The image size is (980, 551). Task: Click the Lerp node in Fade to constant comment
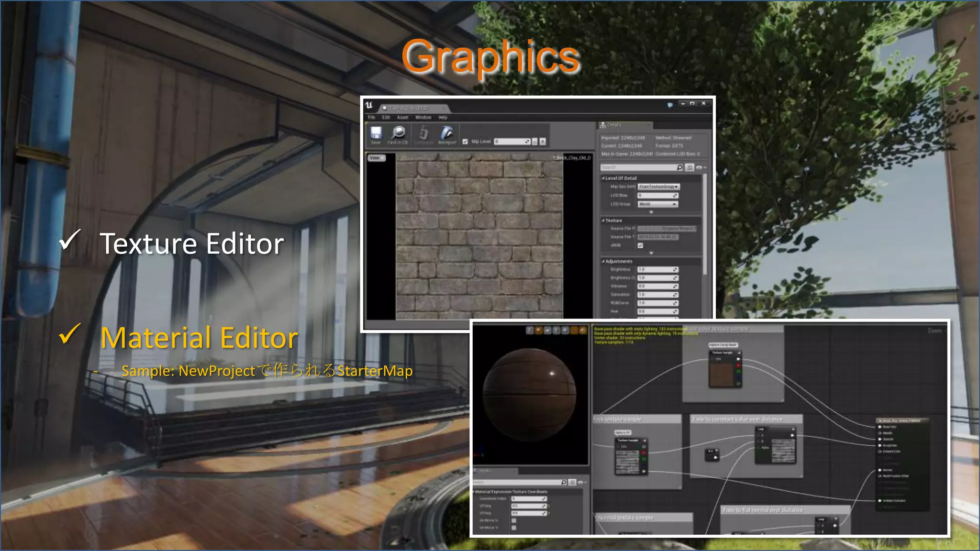(776, 446)
